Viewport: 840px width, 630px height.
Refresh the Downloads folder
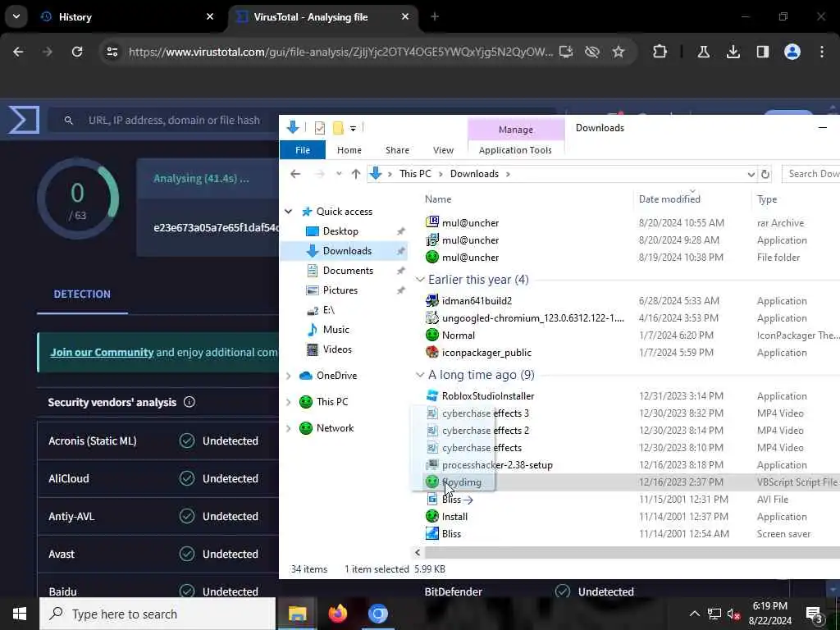click(x=765, y=174)
